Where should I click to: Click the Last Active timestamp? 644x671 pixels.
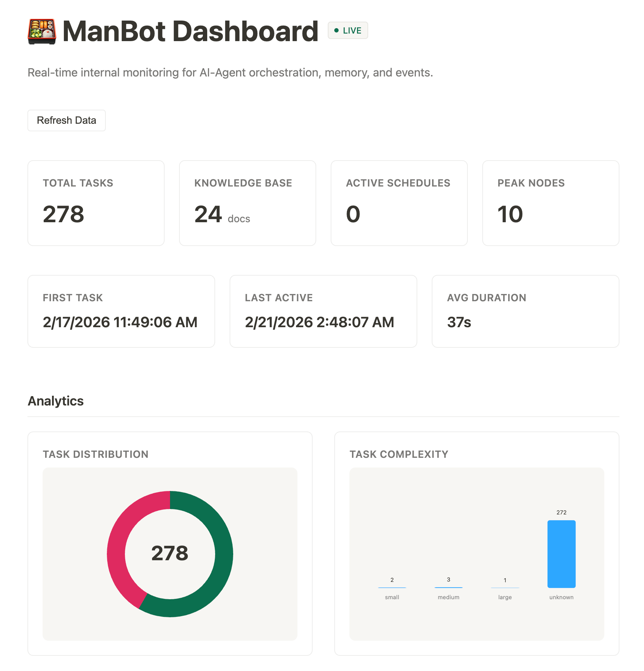[319, 322]
